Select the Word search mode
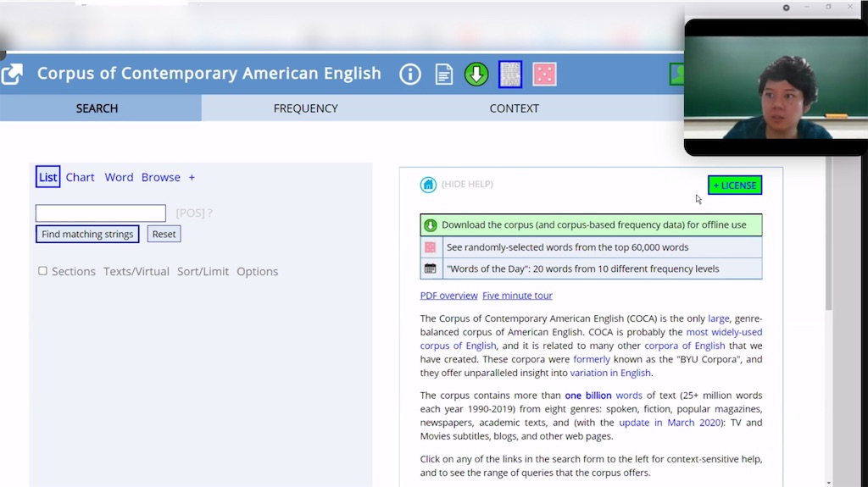 point(119,177)
